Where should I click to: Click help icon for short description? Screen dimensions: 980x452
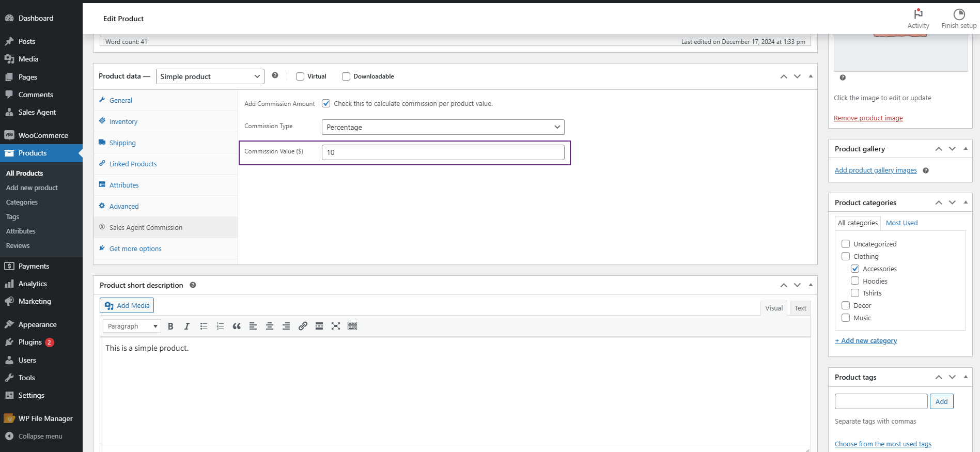click(x=193, y=285)
